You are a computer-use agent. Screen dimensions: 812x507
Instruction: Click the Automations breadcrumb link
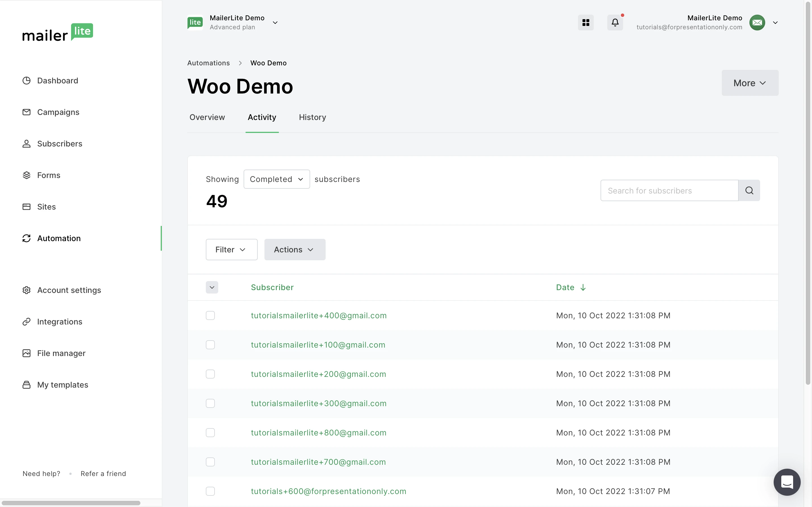(x=208, y=63)
